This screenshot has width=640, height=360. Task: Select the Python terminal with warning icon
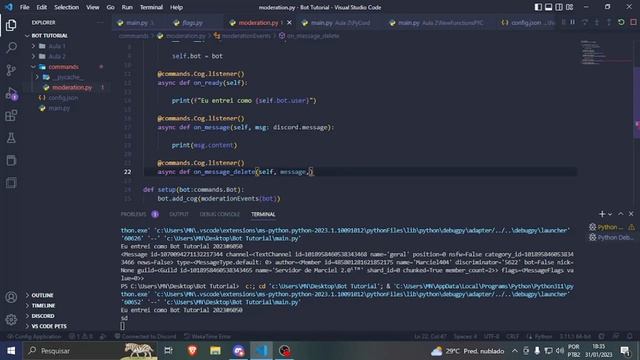[x=611, y=227]
